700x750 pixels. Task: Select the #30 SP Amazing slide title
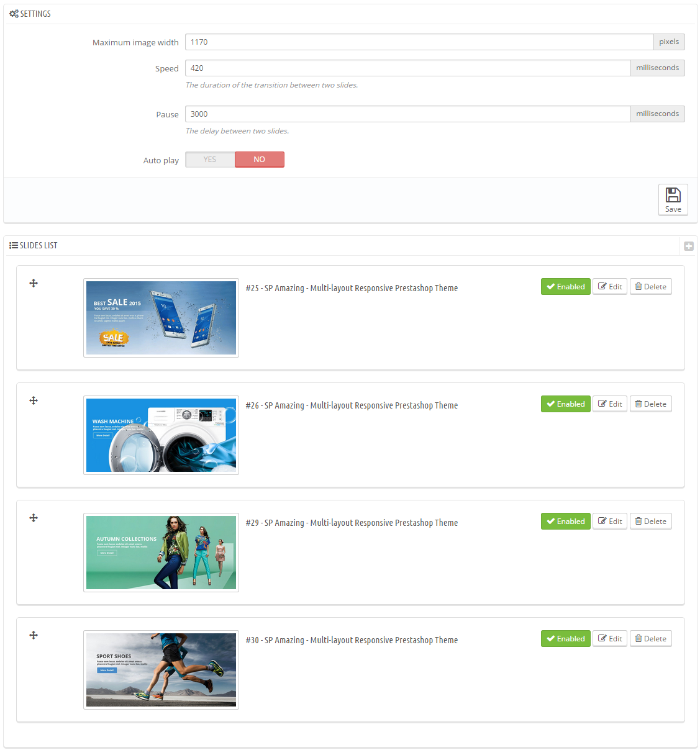coord(352,640)
